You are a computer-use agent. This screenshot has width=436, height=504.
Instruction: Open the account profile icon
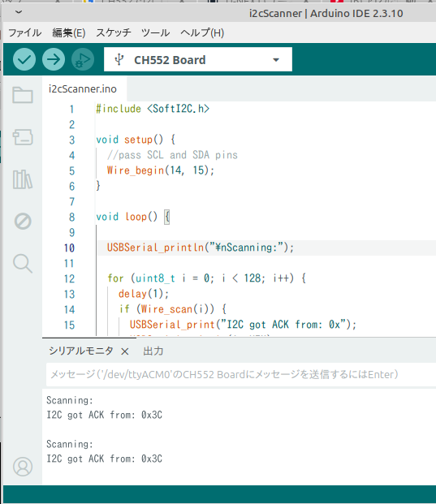point(23,467)
